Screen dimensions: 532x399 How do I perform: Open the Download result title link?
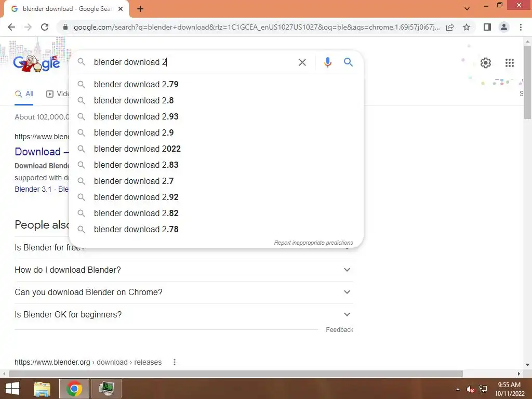[42, 152]
